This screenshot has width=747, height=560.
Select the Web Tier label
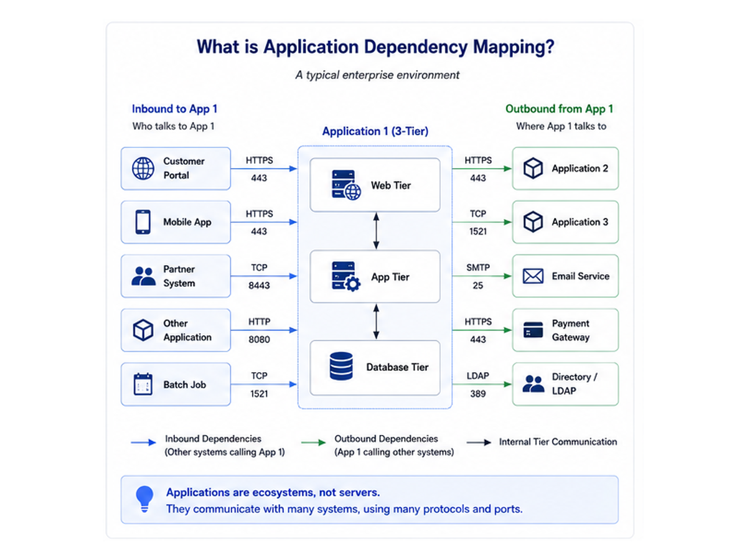click(391, 185)
